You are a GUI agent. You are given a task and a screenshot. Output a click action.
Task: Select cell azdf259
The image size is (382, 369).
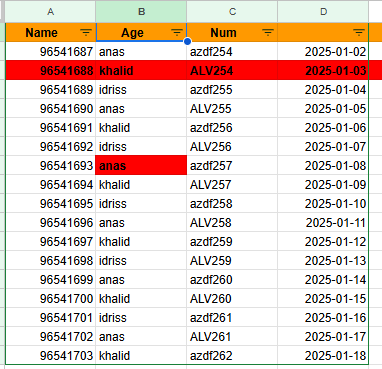tap(232, 242)
